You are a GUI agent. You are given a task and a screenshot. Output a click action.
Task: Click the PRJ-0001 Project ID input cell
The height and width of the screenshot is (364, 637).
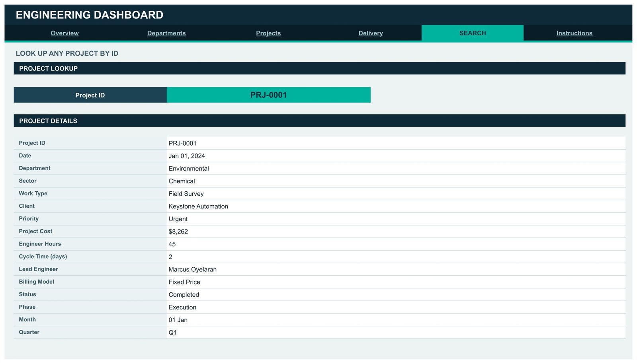269,95
